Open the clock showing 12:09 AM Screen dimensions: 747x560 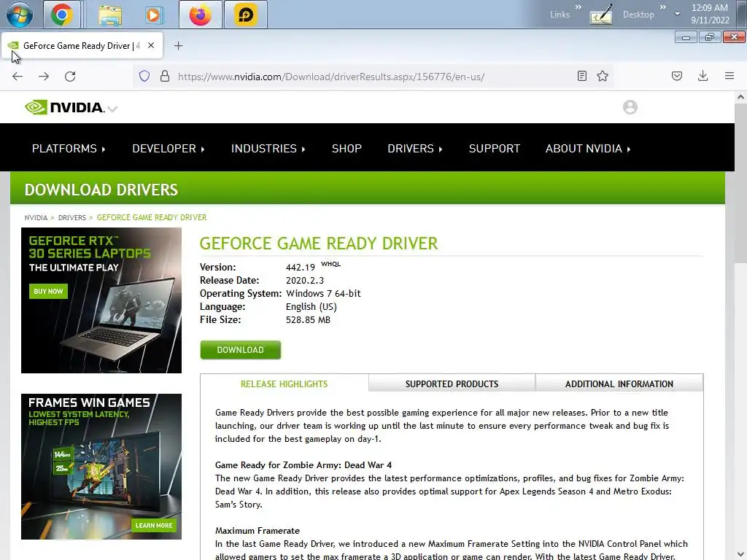pyautogui.click(x=710, y=14)
